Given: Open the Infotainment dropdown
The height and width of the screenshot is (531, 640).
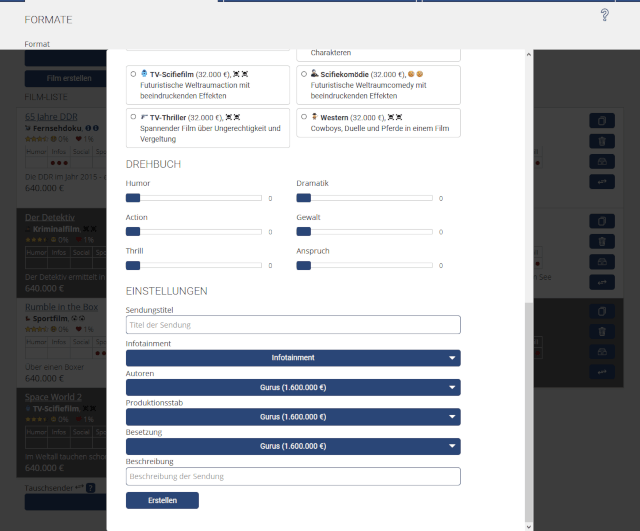Looking at the screenshot, I should click(293, 358).
